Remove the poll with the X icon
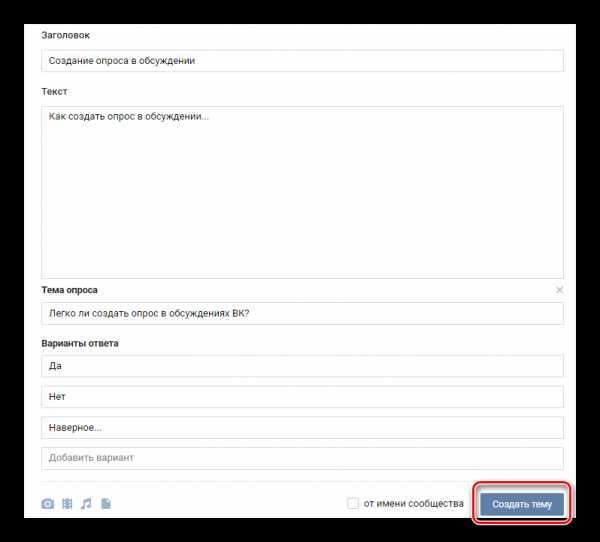 click(559, 290)
